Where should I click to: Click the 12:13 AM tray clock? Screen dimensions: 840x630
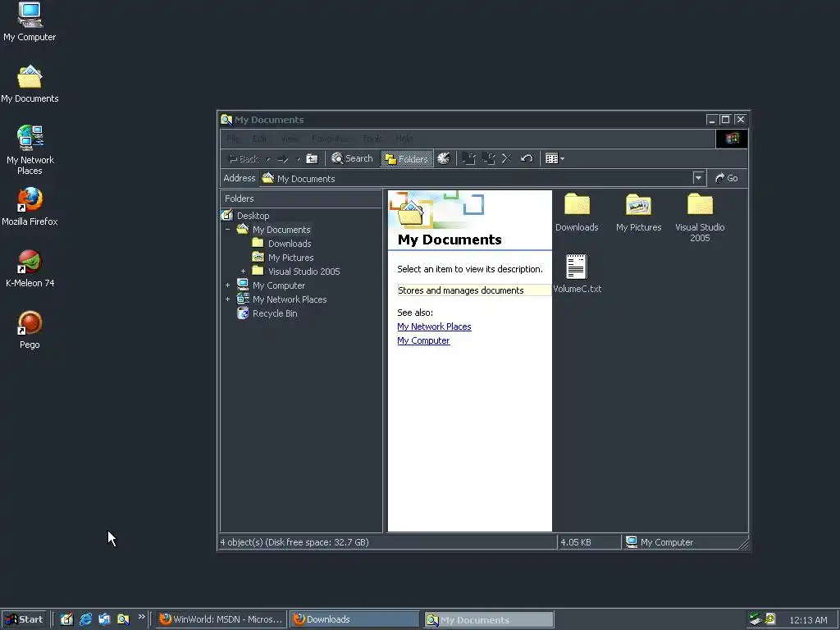point(808,620)
